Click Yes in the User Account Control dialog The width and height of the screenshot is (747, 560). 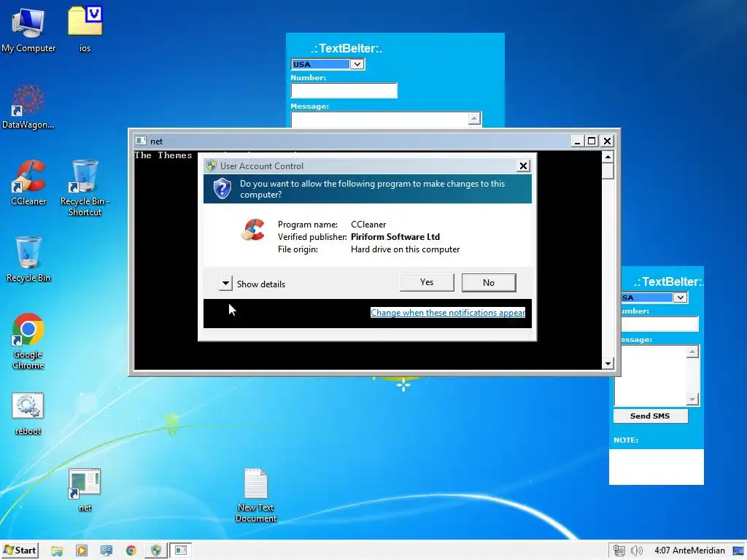click(x=426, y=282)
